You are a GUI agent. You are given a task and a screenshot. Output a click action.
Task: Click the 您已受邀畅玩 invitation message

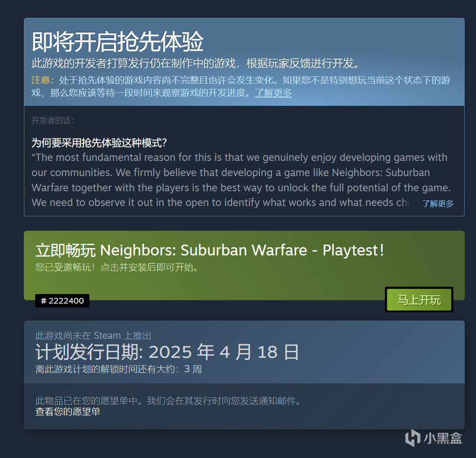117,267
